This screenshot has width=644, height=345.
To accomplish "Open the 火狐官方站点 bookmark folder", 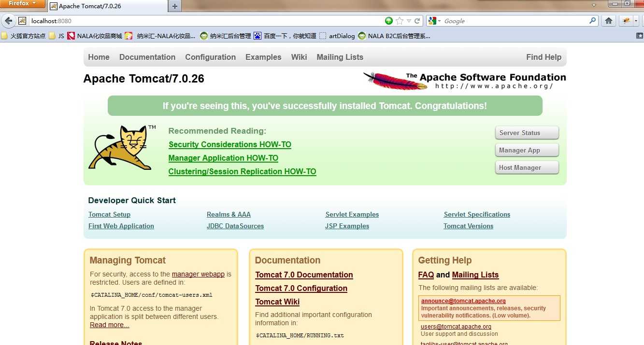I will (x=23, y=36).
